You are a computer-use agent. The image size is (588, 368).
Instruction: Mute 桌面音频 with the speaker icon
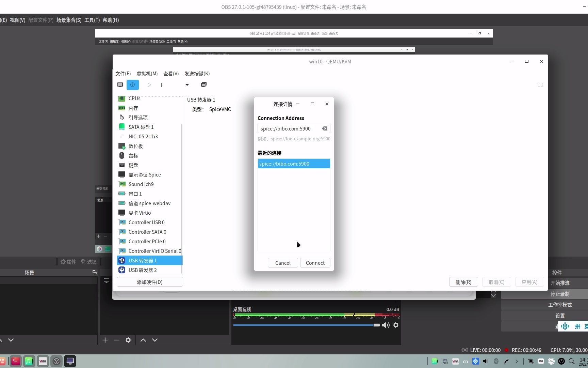tap(386, 325)
